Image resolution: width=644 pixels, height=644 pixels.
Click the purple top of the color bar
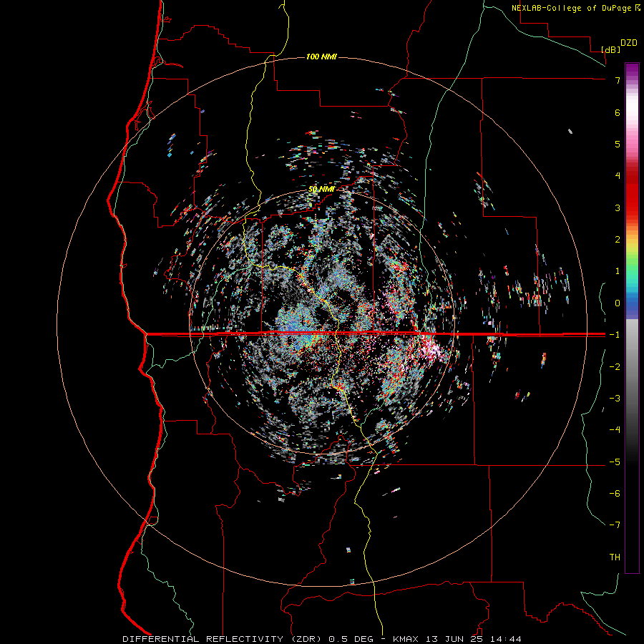point(632,69)
